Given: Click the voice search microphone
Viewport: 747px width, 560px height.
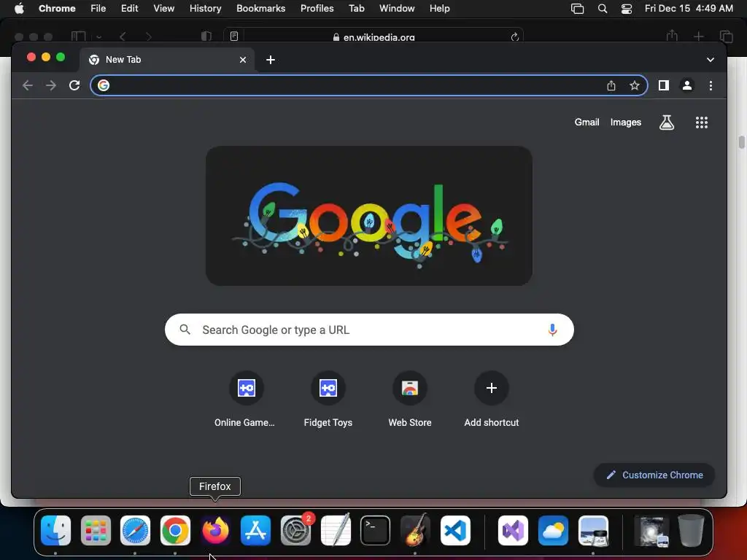Looking at the screenshot, I should 553,330.
